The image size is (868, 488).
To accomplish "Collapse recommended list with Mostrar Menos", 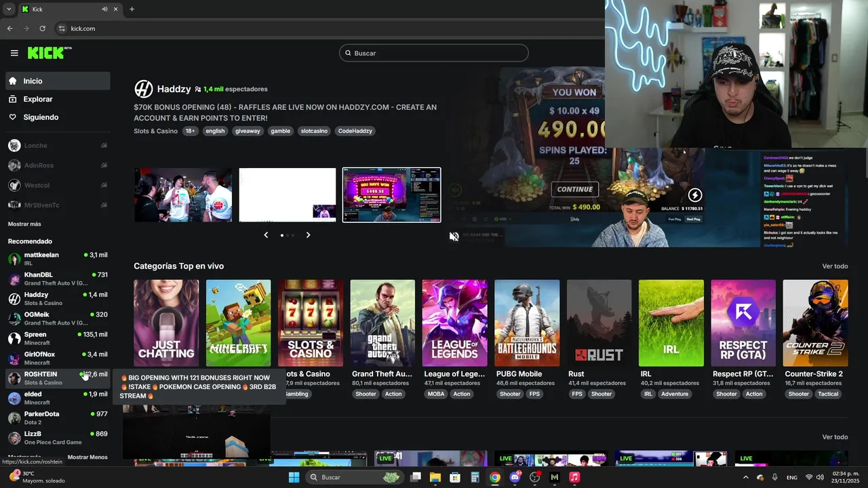I will pos(87,457).
